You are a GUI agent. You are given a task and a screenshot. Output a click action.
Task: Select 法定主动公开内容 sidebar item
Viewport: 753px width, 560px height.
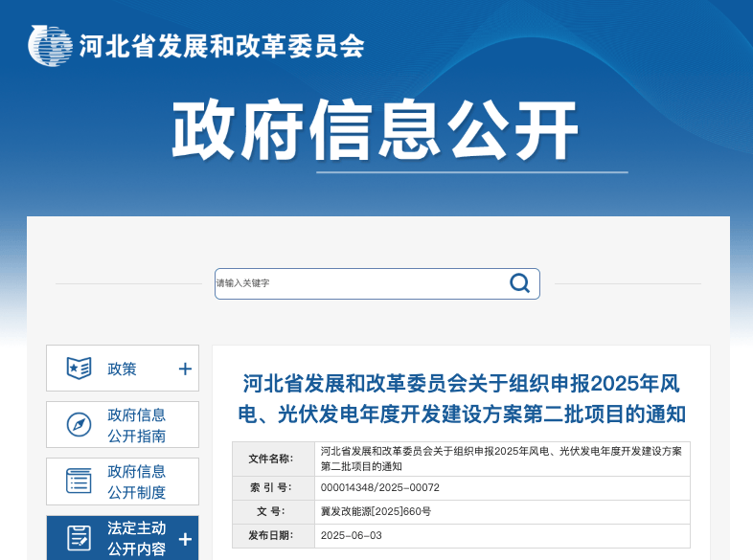(x=123, y=538)
